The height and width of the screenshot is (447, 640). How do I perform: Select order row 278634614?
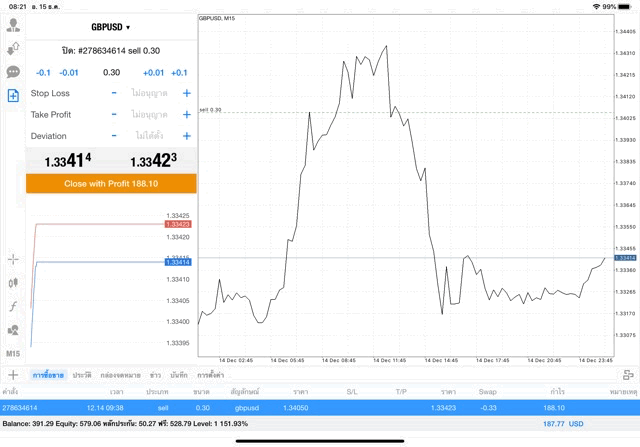tap(320, 407)
